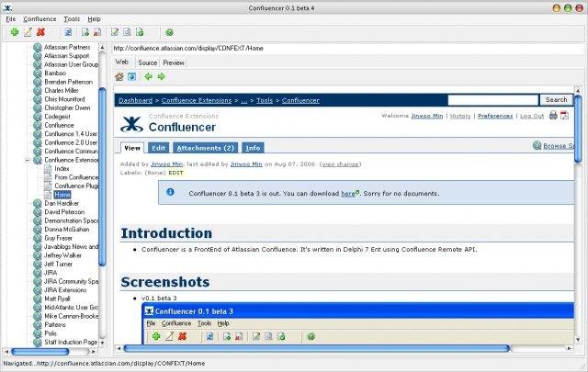Select Jeffrey Walker in the tree
The width and height of the screenshot is (588, 372).
[62, 255]
